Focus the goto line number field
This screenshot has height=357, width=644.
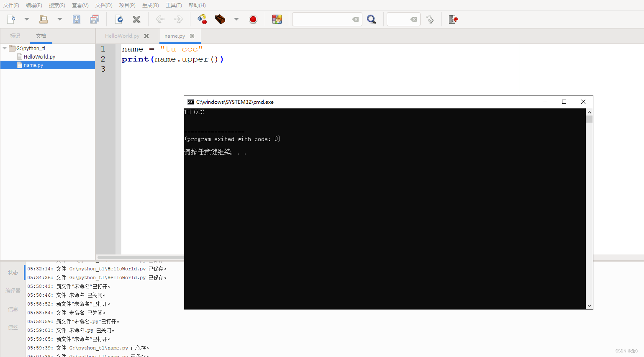(x=398, y=19)
